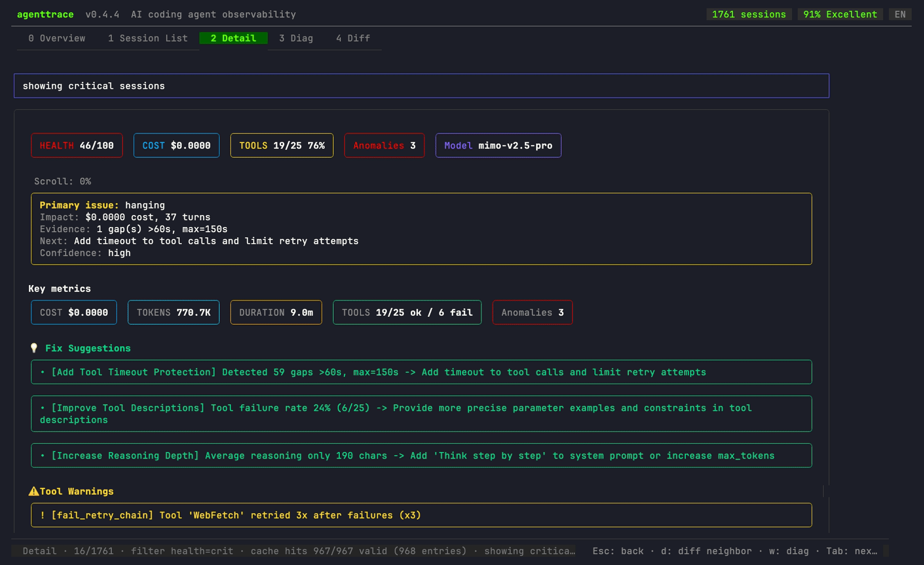This screenshot has height=565, width=924.
Task: Switch to the 1 Session List tab
Action: pos(148,38)
